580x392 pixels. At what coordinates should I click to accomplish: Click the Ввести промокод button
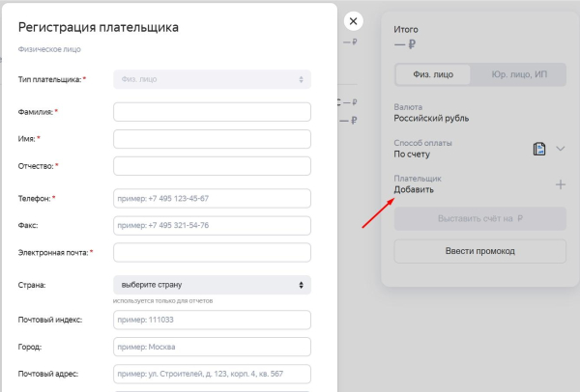click(479, 251)
